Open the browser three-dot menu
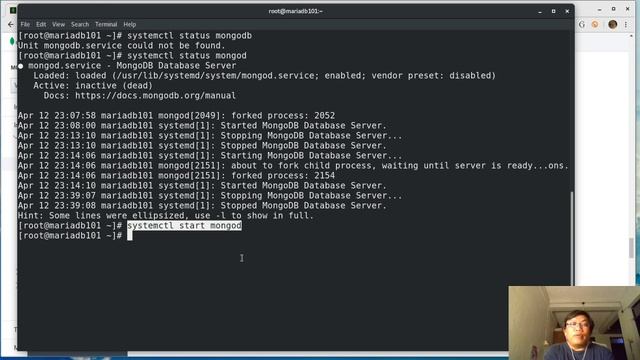The image size is (640, 360). [626, 24]
